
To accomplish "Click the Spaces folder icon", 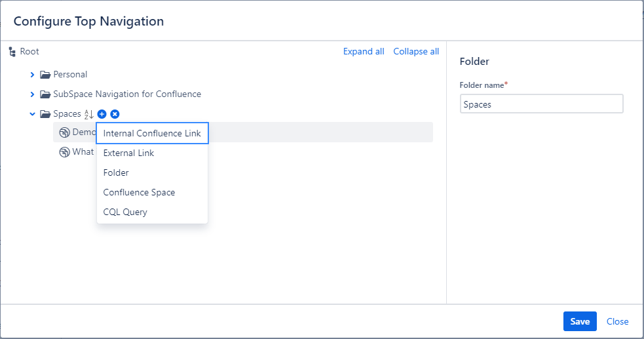I will [x=45, y=114].
